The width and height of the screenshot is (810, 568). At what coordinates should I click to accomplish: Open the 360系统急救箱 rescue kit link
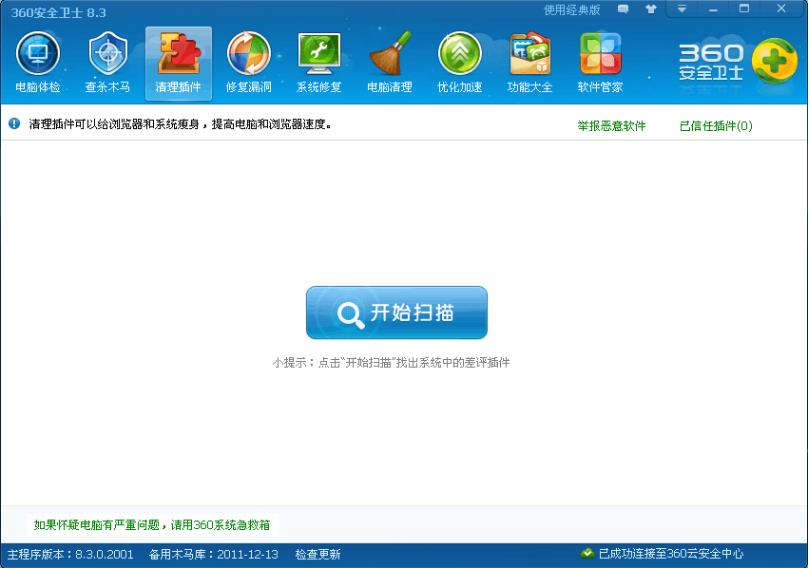(x=231, y=525)
